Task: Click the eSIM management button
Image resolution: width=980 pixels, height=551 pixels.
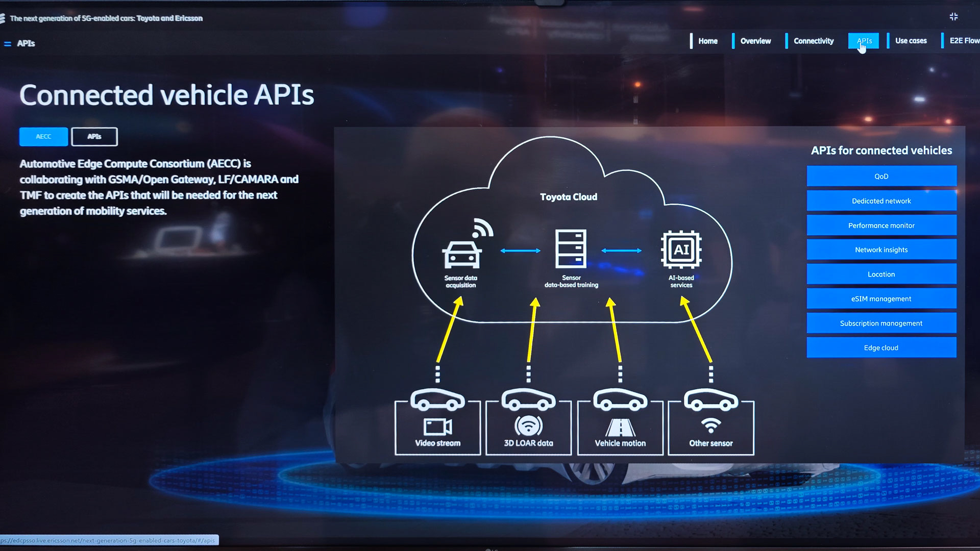Action: point(881,298)
